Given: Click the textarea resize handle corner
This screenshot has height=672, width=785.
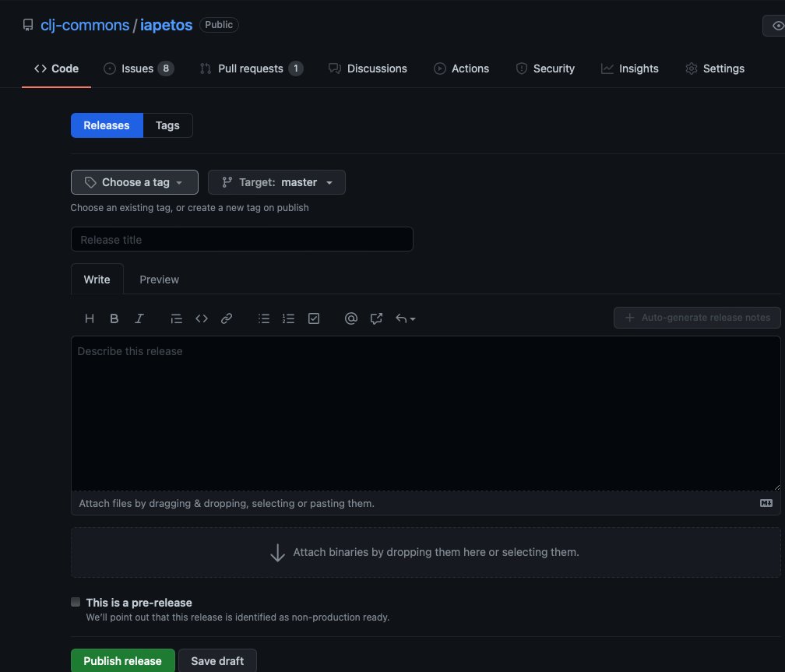Looking at the screenshot, I should point(776,487).
